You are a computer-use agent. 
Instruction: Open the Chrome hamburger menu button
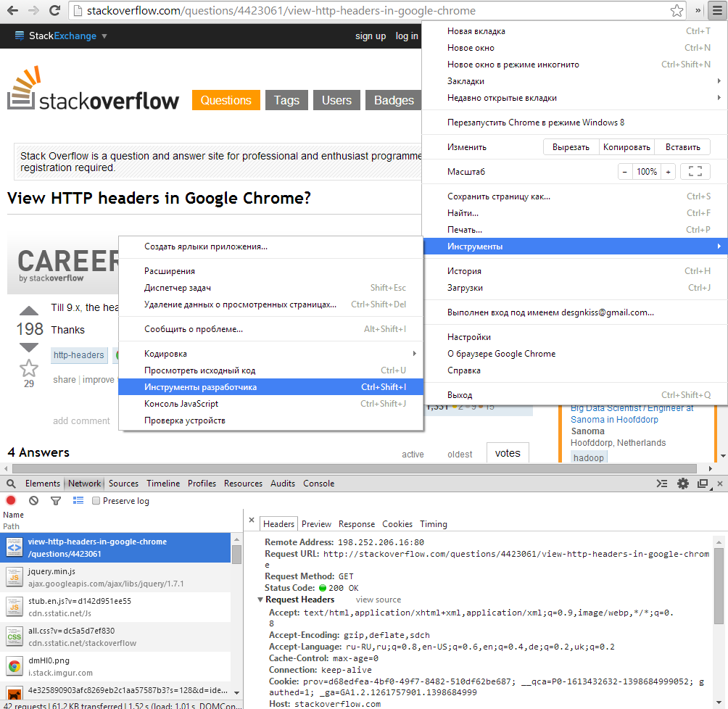click(x=717, y=10)
